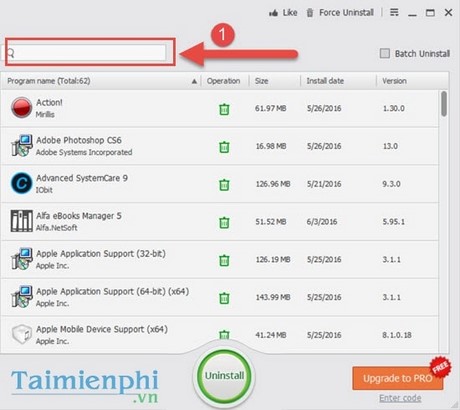
Task: Click the 16.98 MB size value
Action: [x=271, y=146]
